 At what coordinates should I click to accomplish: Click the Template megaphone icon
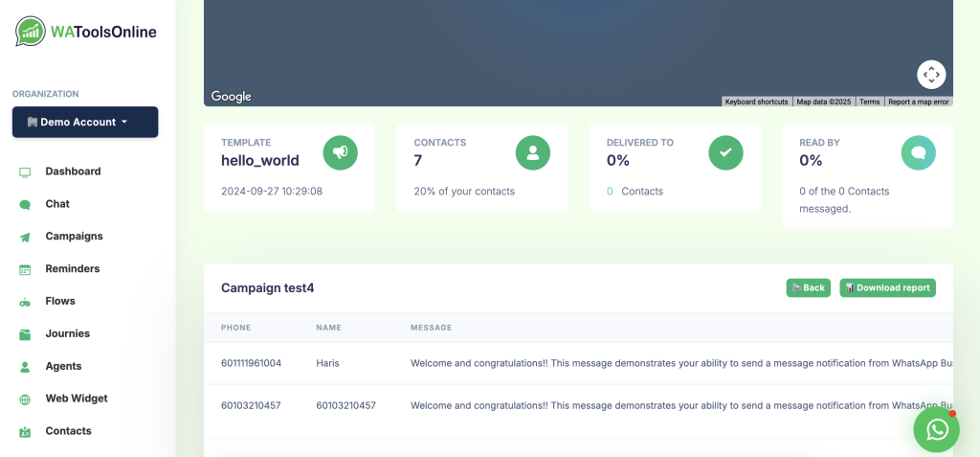(x=340, y=152)
